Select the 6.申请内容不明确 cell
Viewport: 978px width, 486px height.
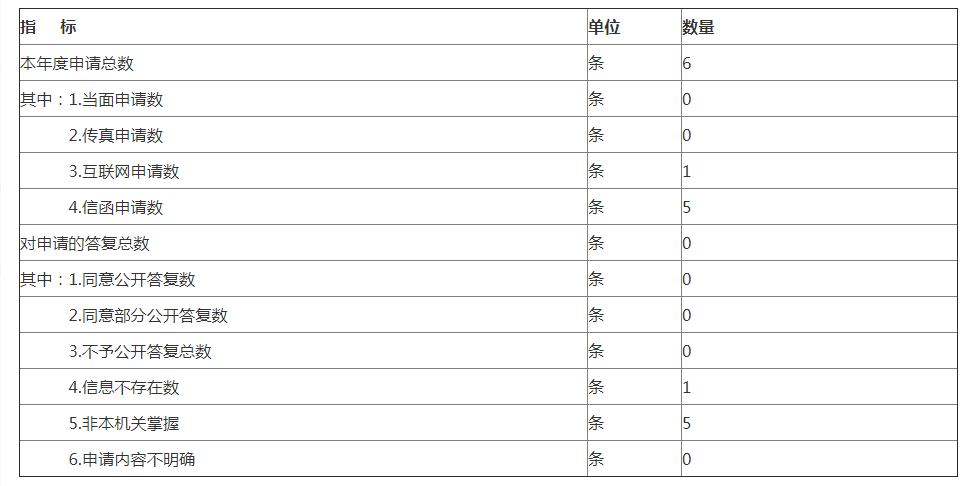[132, 459]
